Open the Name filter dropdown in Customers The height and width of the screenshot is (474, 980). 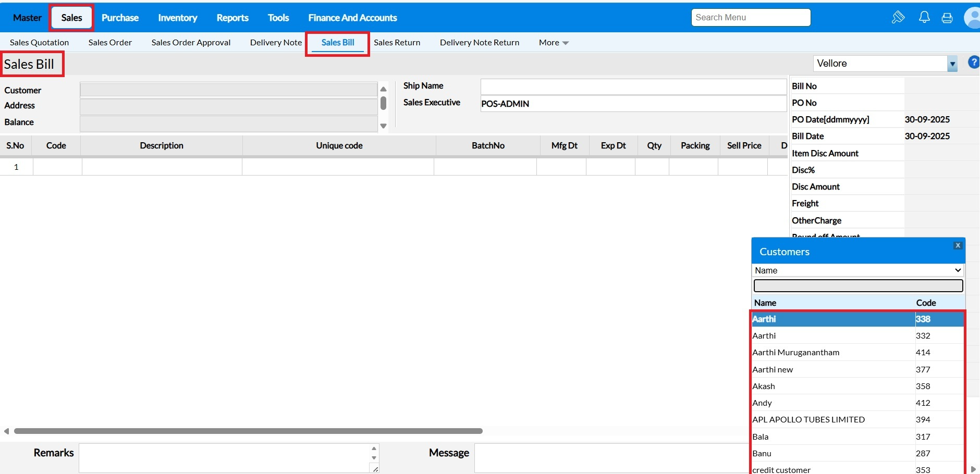point(858,270)
